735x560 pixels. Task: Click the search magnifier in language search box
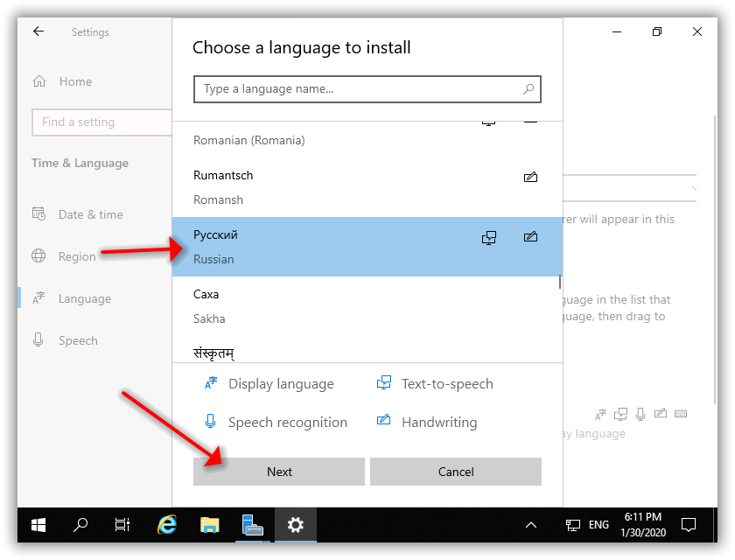pos(528,89)
